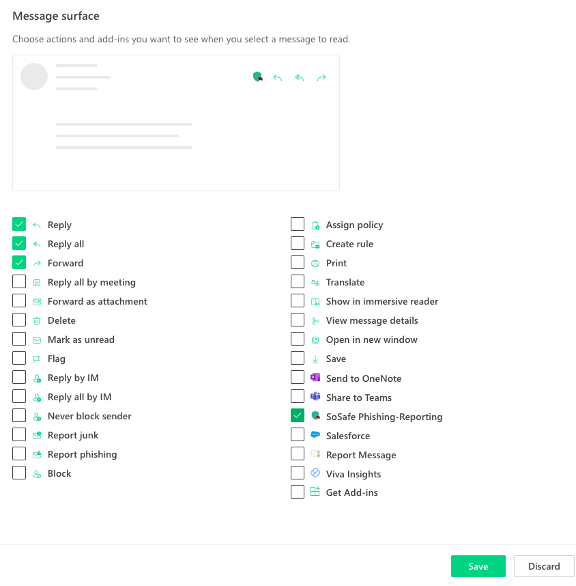Click the Reply all double-arrow icon in preview

(299, 77)
